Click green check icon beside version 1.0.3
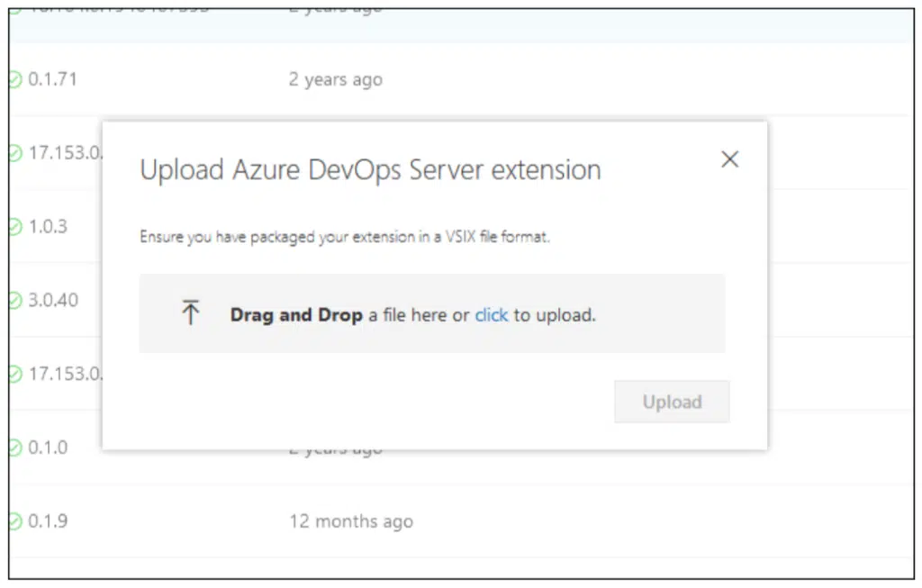Screen dimensions: 922x588 coord(15,227)
